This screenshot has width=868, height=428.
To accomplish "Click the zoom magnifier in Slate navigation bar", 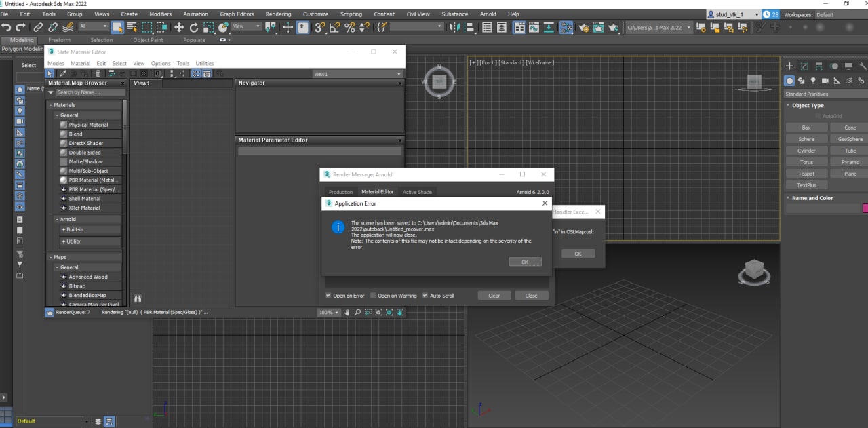I will [x=357, y=313].
